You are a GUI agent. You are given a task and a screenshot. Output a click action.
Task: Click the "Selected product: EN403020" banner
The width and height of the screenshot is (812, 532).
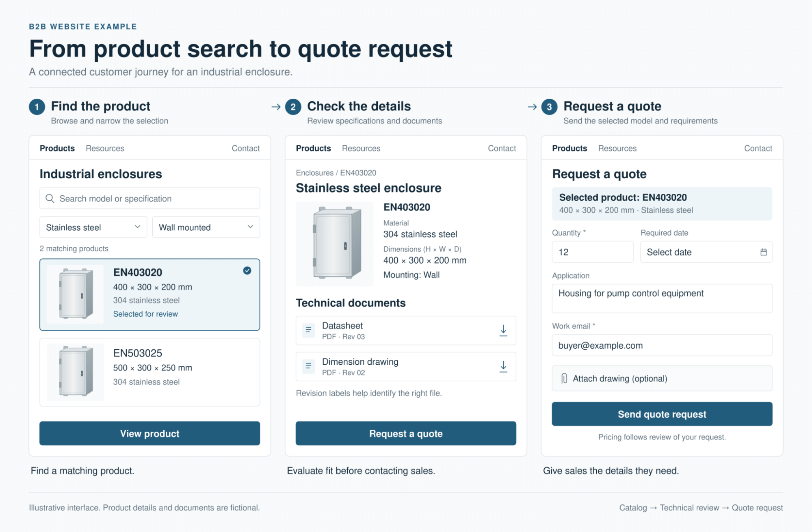[662, 203]
